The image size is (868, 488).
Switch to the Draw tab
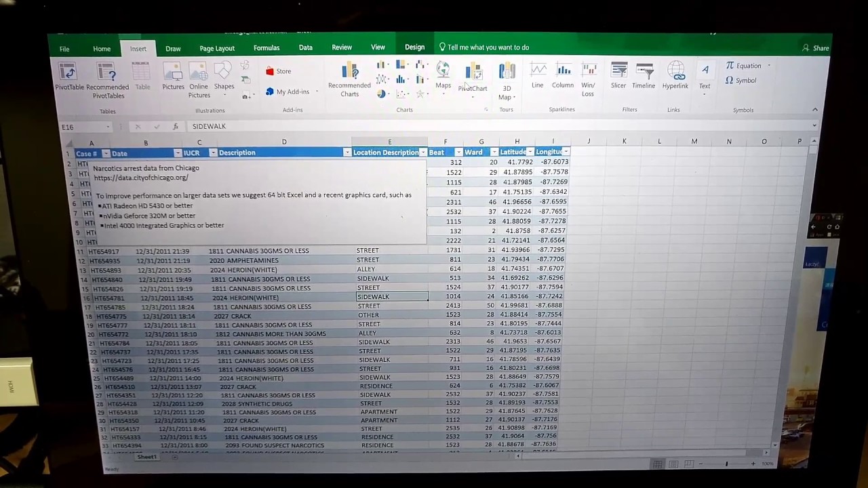173,49
